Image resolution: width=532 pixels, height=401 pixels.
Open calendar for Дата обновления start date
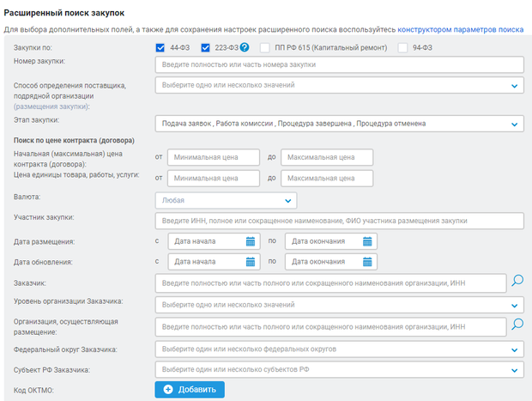tap(251, 262)
